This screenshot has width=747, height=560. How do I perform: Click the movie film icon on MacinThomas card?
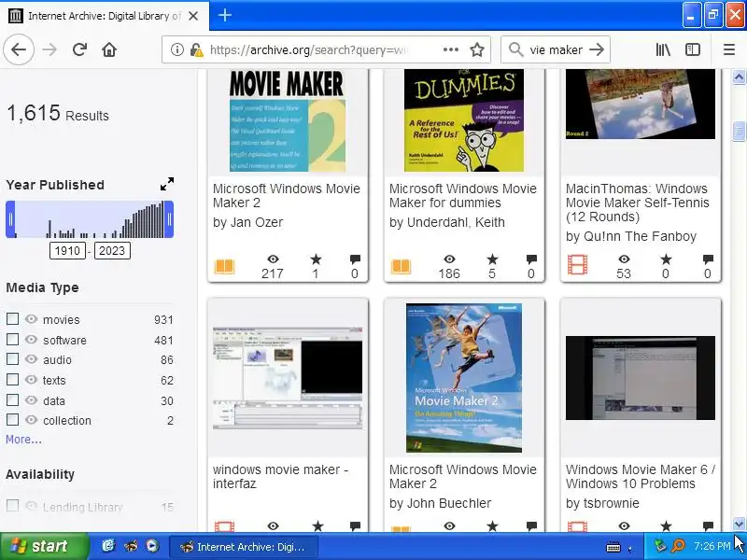pos(577,265)
